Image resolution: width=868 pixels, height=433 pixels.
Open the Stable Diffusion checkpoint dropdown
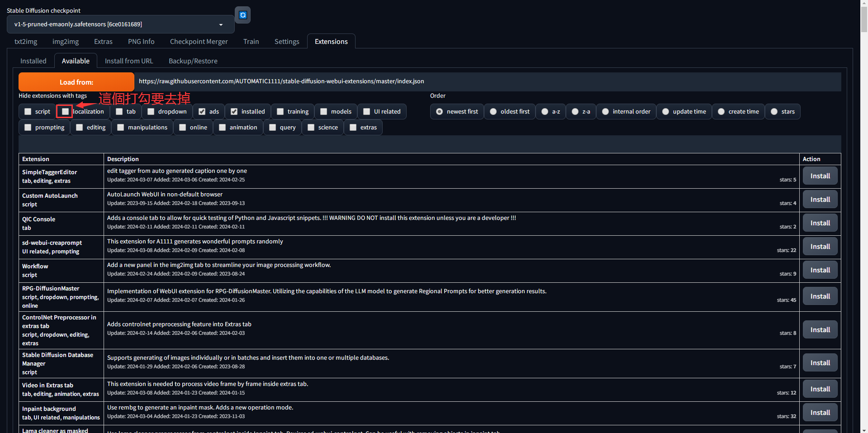[x=120, y=24]
